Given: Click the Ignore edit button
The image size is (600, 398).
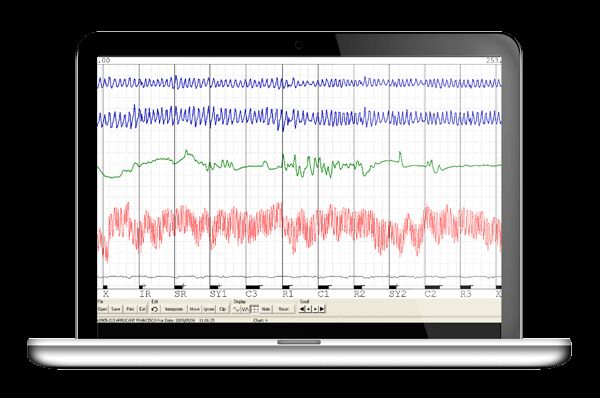Looking at the screenshot, I should pyautogui.click(x=209, y=309).
